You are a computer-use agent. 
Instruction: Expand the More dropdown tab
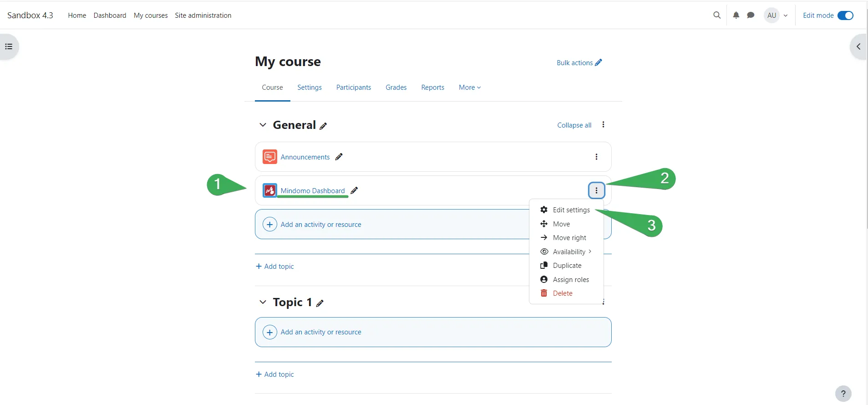point(469,87)
